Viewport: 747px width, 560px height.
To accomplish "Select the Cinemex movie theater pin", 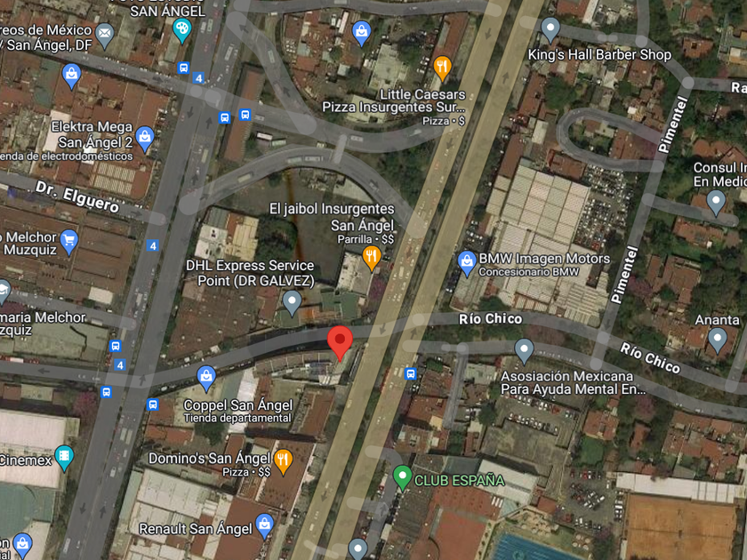I will coord(64,458).
